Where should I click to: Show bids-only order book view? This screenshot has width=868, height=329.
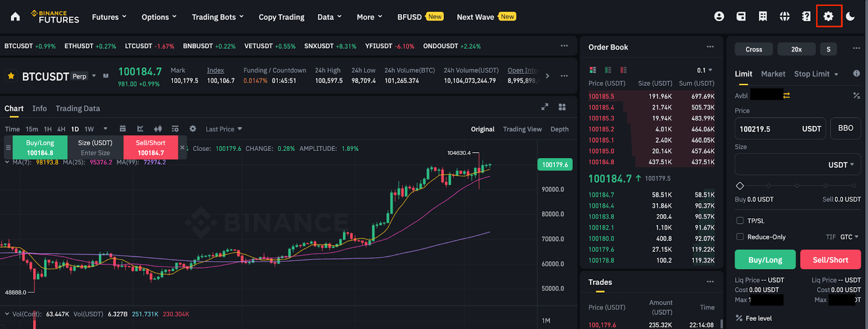(608, 70)
